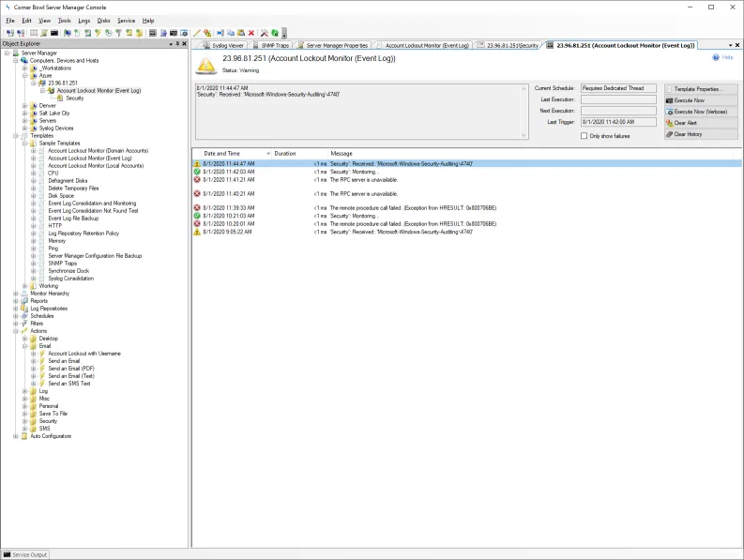Expand the Denver tree node
Screen dimensions: 744x560
pyautogui.click(x=24, y=106)
